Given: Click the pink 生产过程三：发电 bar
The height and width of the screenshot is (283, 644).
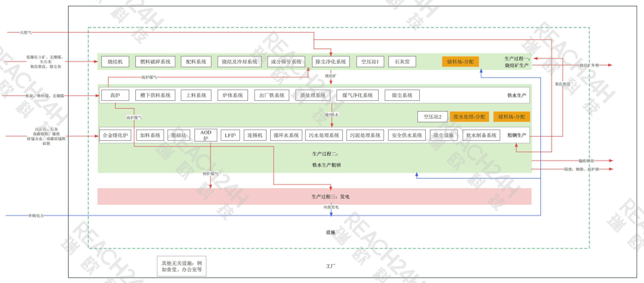Looking at the screenshot, I should coord(314,196).
